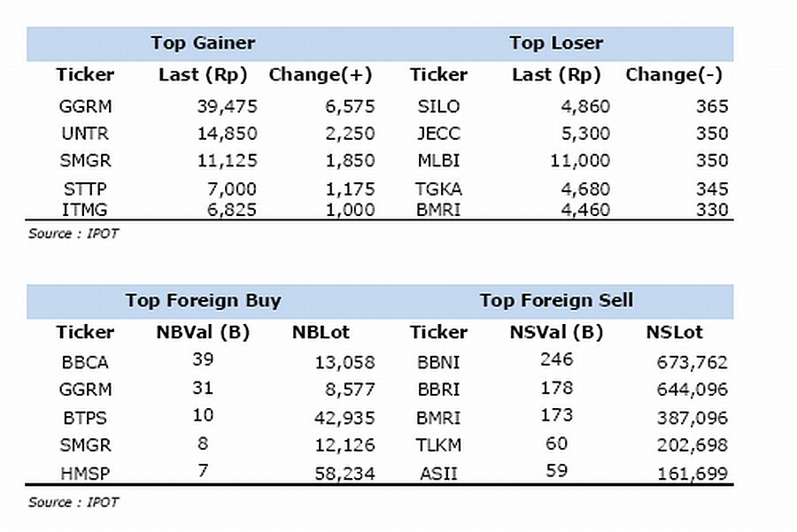Screen dimensions: 797x532
Task: Click the Last (Rp) column header under Top Gainer
Action: pyautogui.click(x=203, y=74)
